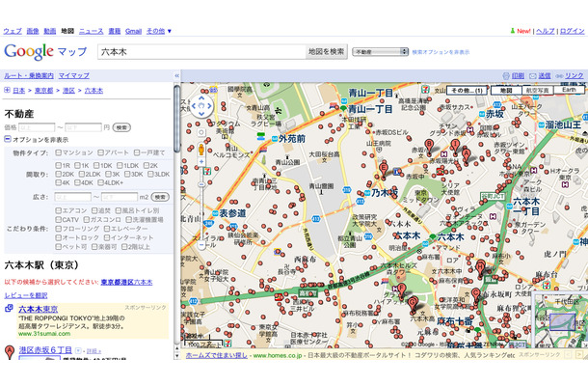
Task: Check the ペット可 condition checkbox
Action: pyautogui.click(x=58, y=247)
